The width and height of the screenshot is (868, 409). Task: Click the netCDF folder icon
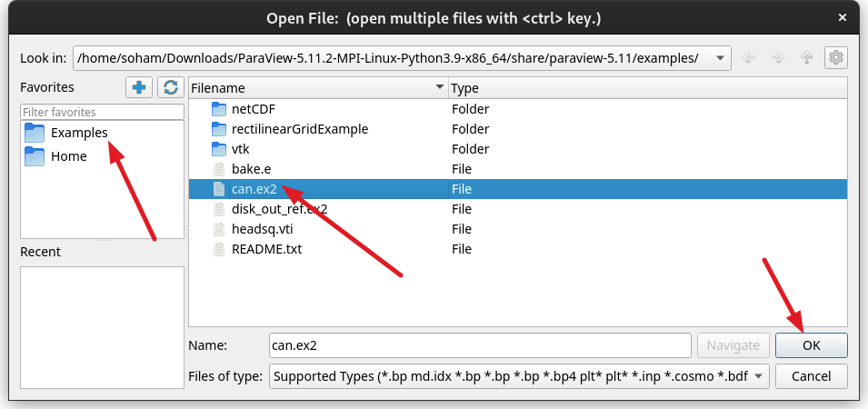pyautogui.click(x=219, y=109)
